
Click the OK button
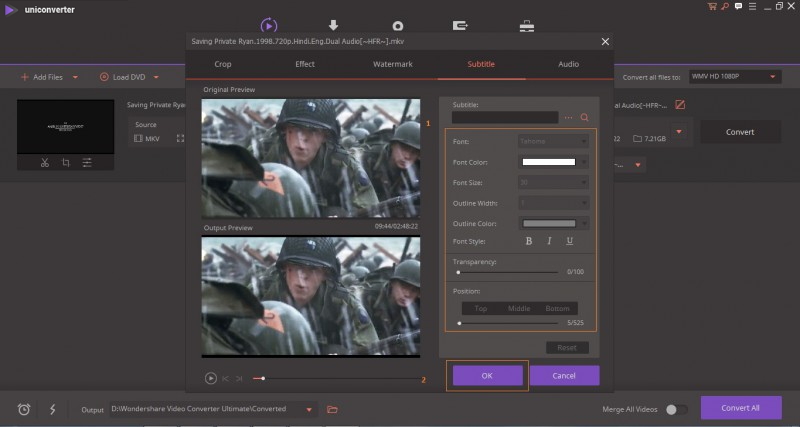487,375
